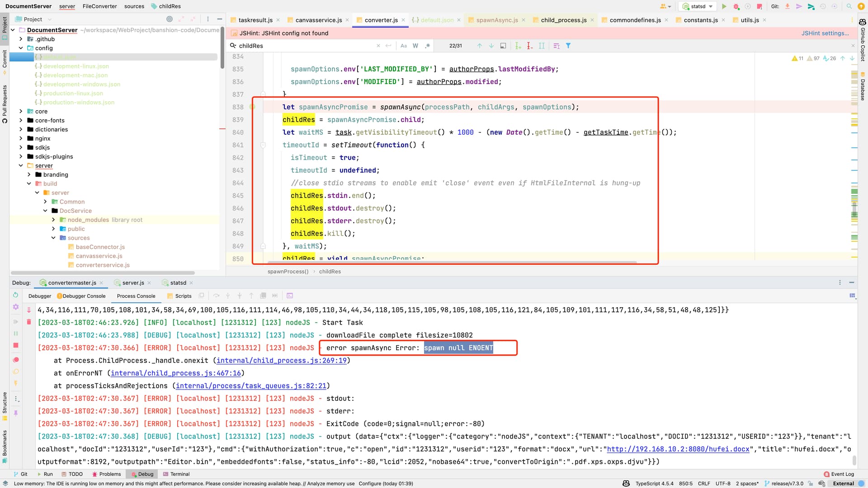
Task: Click the select opened file target icon
Action: (170, 19)
